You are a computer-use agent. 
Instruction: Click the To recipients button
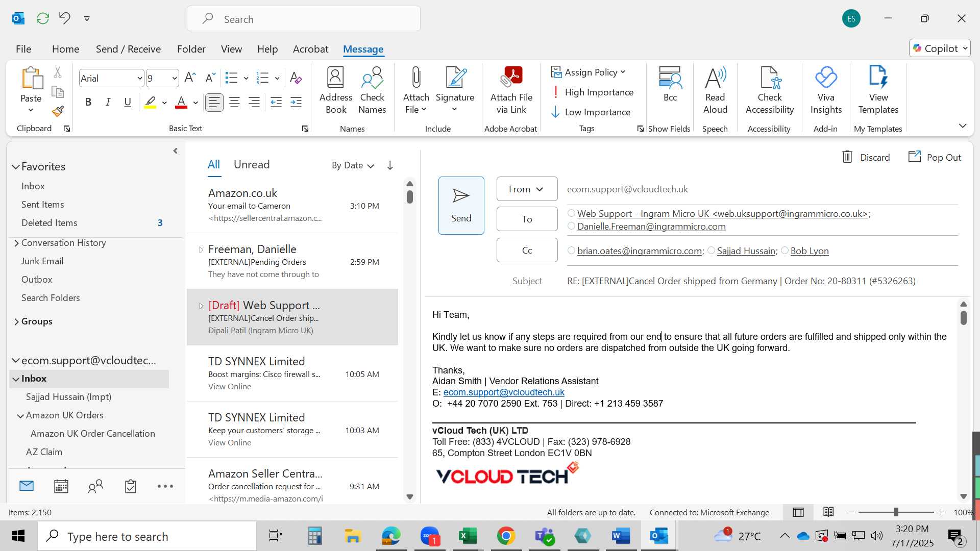point(527,219)
